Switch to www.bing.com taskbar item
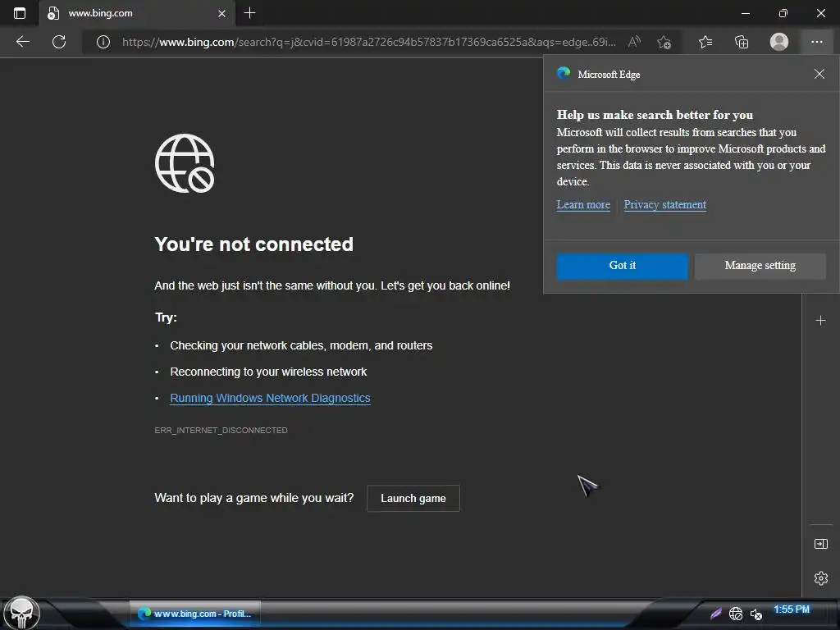840x630 pixels. (195, 614)
